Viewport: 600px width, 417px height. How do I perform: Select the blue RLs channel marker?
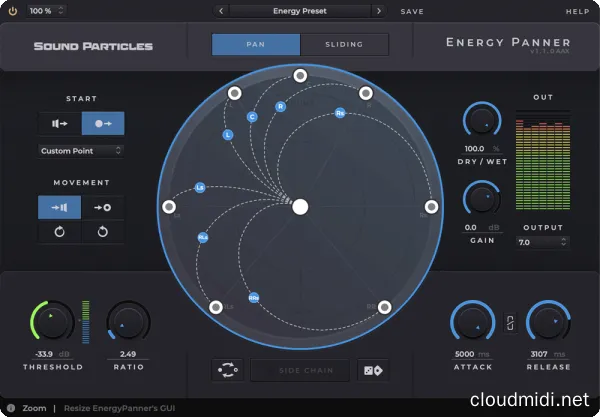[x=203, y=238]
